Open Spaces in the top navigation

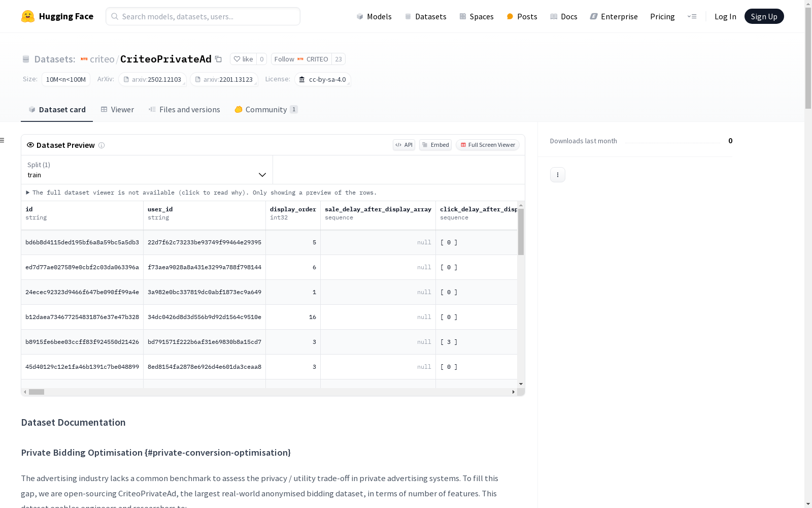click(x=477, y=16)
